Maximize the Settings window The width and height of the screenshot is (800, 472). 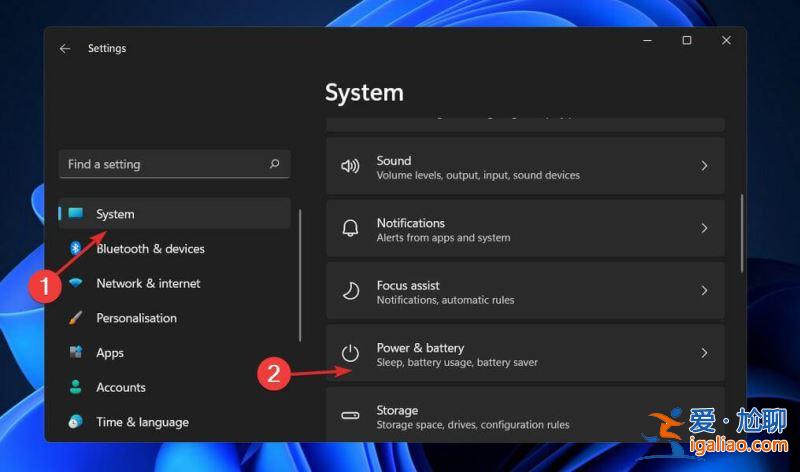tap(687, 40)
